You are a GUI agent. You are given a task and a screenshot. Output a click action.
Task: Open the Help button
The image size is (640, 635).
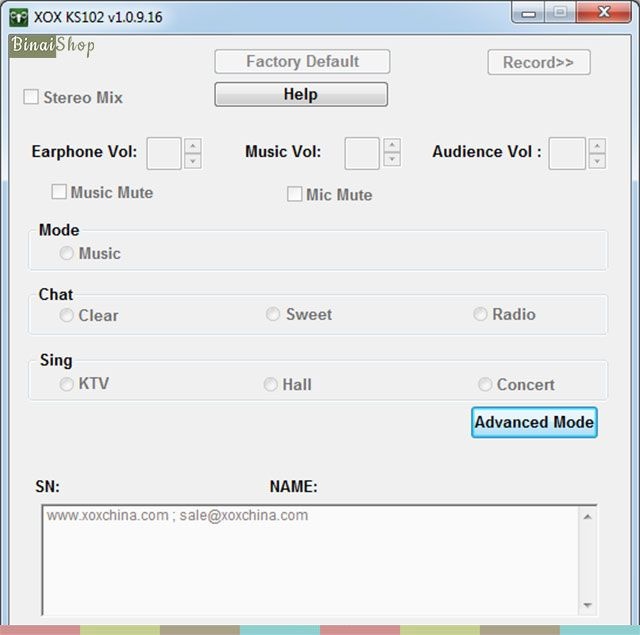tap(301, 94)
